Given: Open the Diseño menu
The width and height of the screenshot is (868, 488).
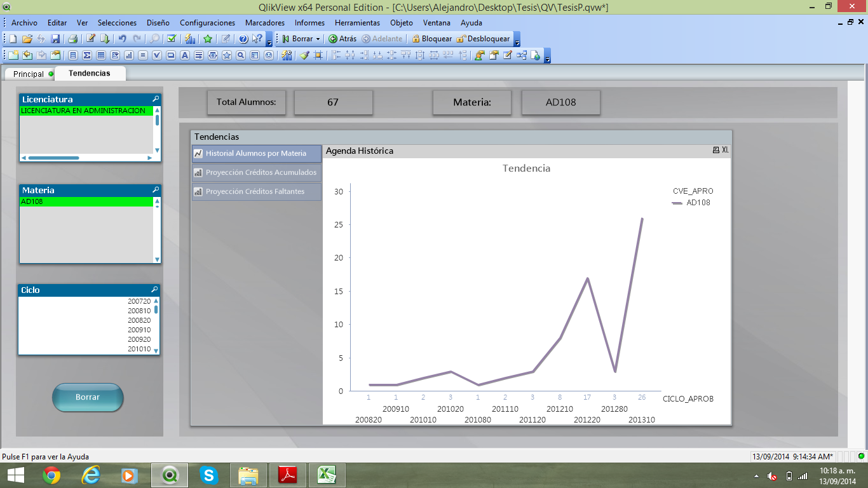Looking at the screenshot, I should coord(158,22).
